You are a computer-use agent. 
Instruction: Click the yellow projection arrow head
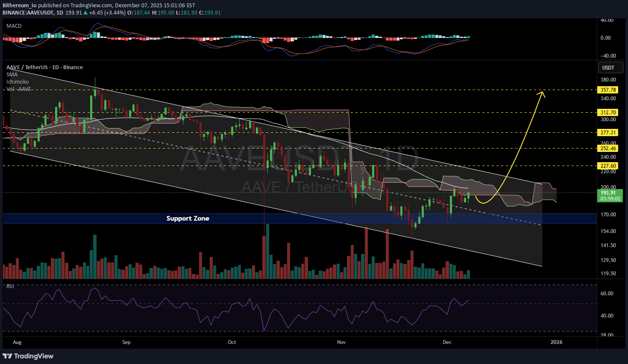[x=543, y=93]
